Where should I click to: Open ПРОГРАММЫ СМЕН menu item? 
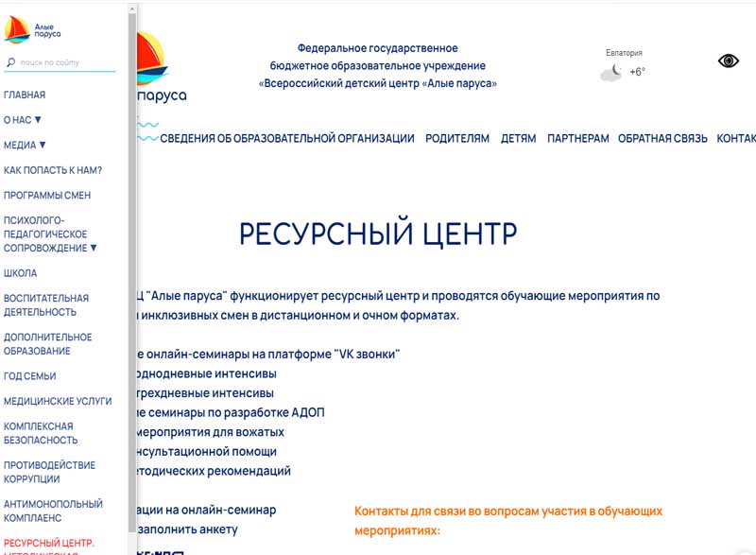(x=47, y=195)
